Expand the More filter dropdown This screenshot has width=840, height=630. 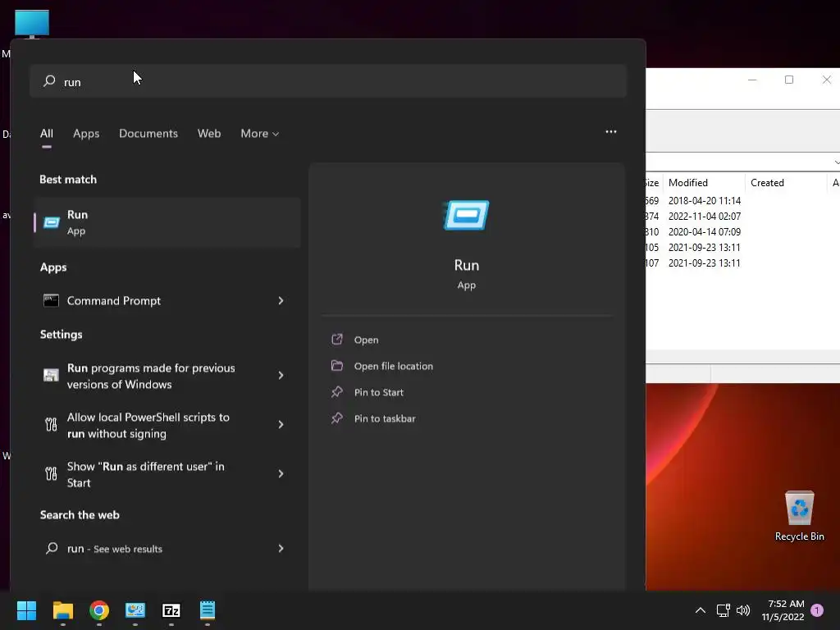(260, 134)
